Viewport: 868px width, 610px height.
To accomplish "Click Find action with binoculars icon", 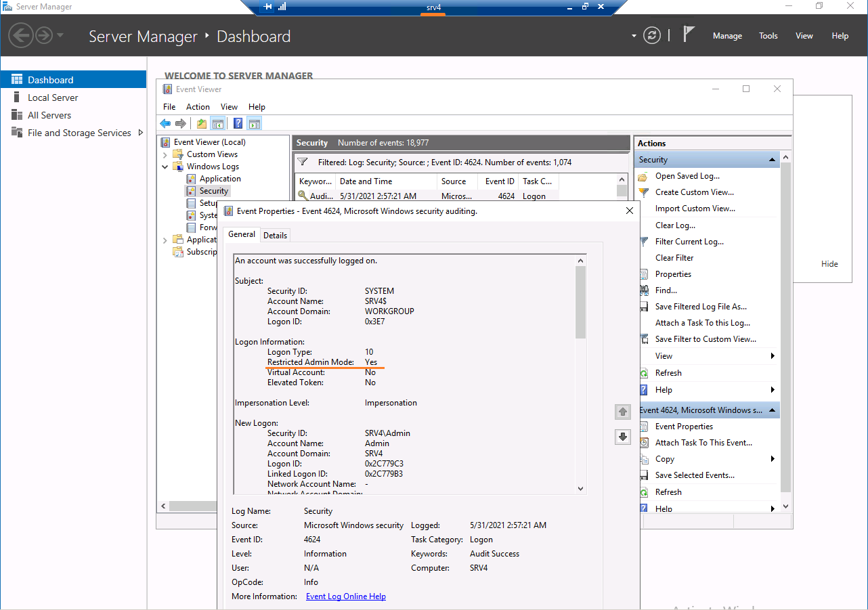I will coord(666,290).
